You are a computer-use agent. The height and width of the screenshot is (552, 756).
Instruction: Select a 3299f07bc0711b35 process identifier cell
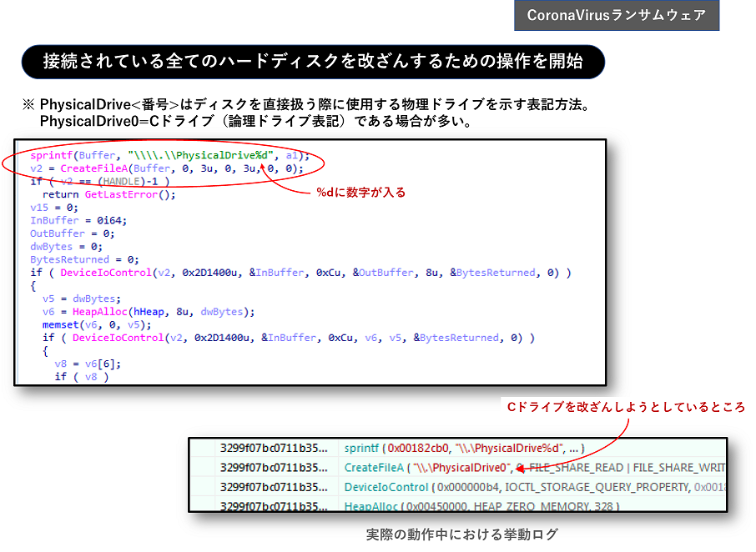tap(275, 448)
